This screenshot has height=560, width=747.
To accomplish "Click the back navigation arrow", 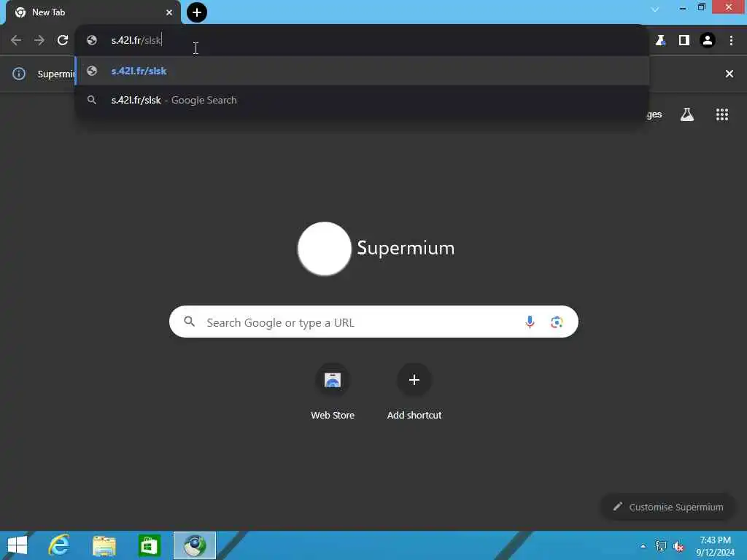I will pos(16,40).
